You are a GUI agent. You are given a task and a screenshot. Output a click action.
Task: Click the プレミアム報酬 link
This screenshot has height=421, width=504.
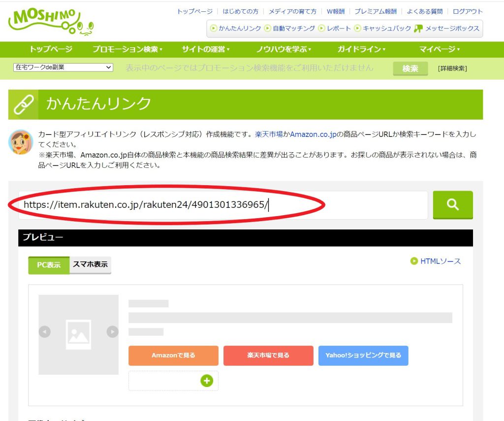click(376, 12)
